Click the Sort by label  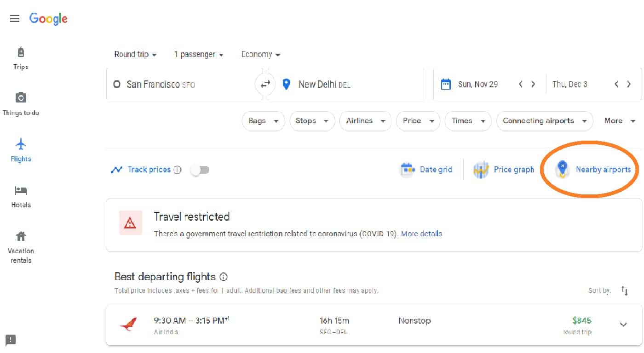pos(599,290)
